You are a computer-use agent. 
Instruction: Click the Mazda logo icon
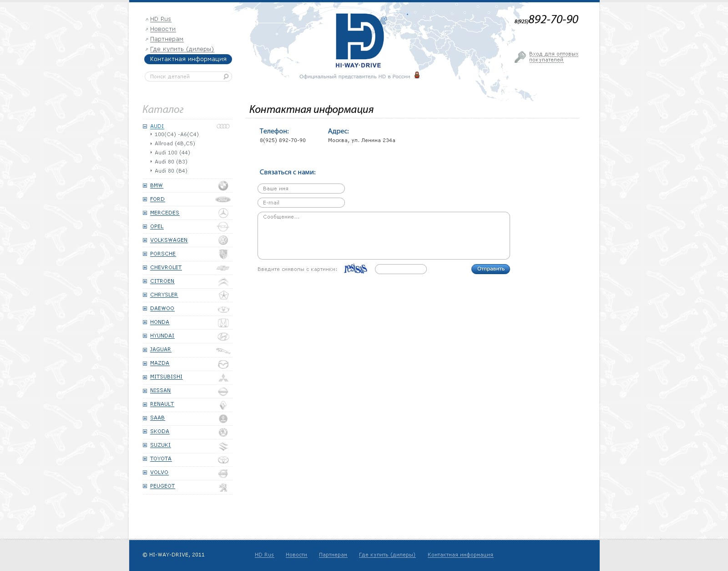pos(223,364)
